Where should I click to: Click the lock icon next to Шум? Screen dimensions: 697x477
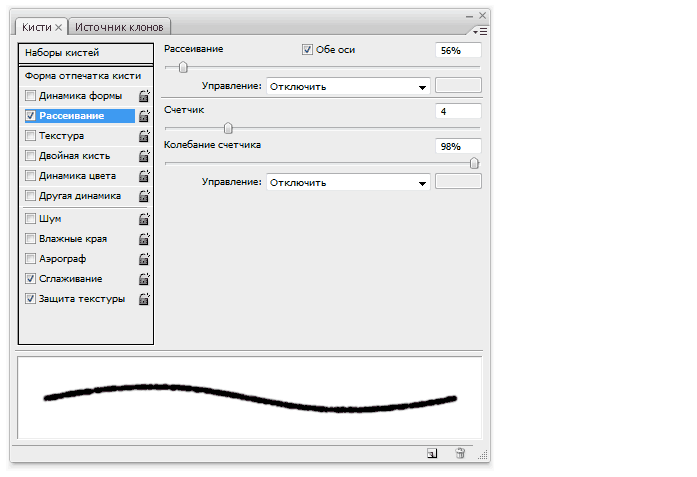(144, 219)
